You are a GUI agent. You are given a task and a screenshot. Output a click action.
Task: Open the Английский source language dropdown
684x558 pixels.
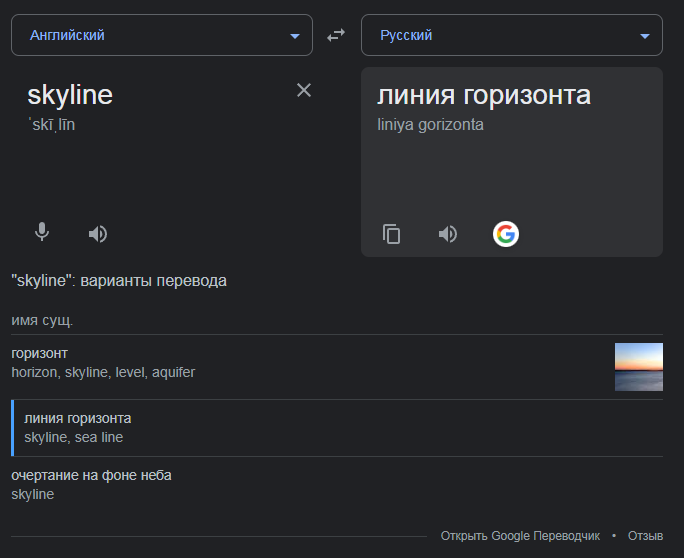[162, 35]
